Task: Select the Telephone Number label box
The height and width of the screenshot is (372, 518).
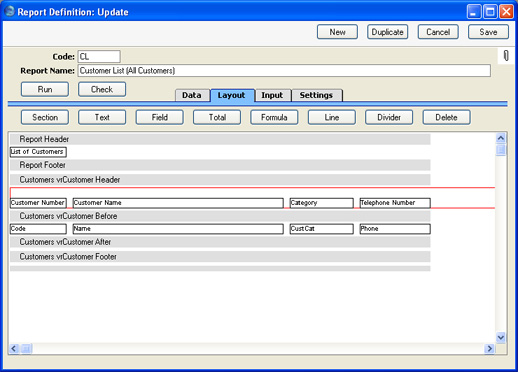Action: [395, 203]
